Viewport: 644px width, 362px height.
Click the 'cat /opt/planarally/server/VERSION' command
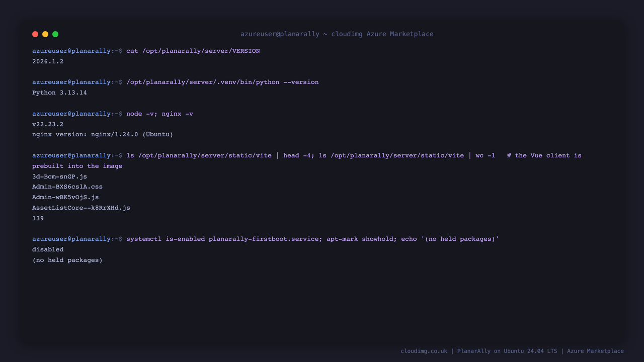(x=193, y=51)
